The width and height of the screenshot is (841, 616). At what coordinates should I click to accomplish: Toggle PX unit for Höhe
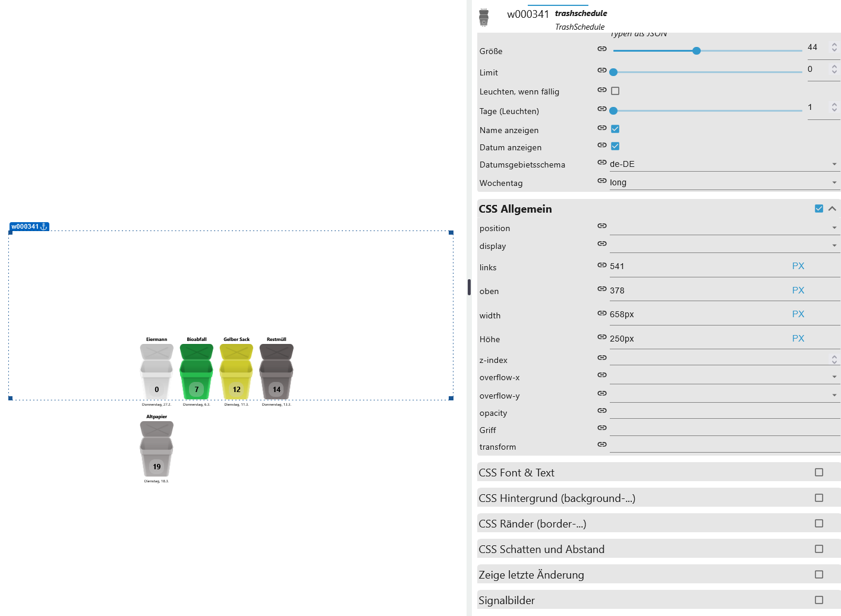798,339
